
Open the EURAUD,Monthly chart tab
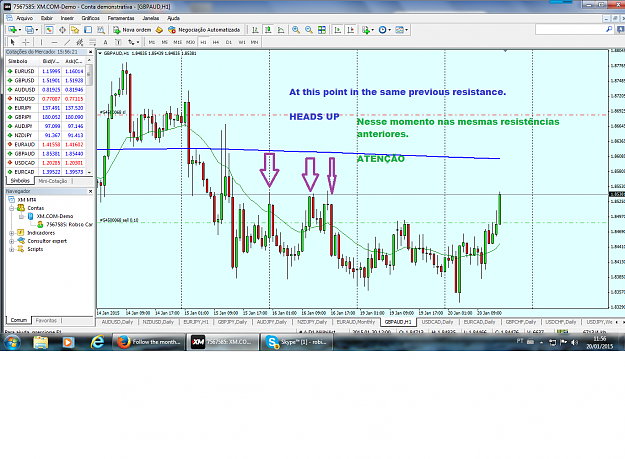click(x=356, y=322)
